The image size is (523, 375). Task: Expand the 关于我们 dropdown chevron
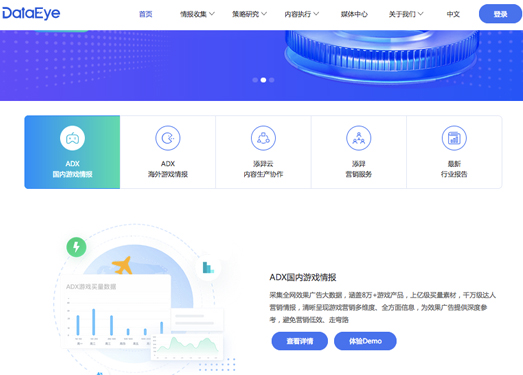421,14
